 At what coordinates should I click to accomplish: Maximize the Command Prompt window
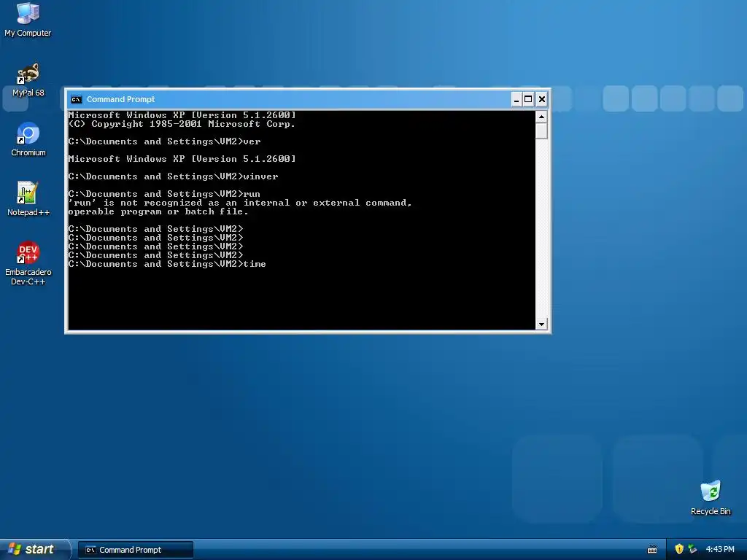point(528,99)
